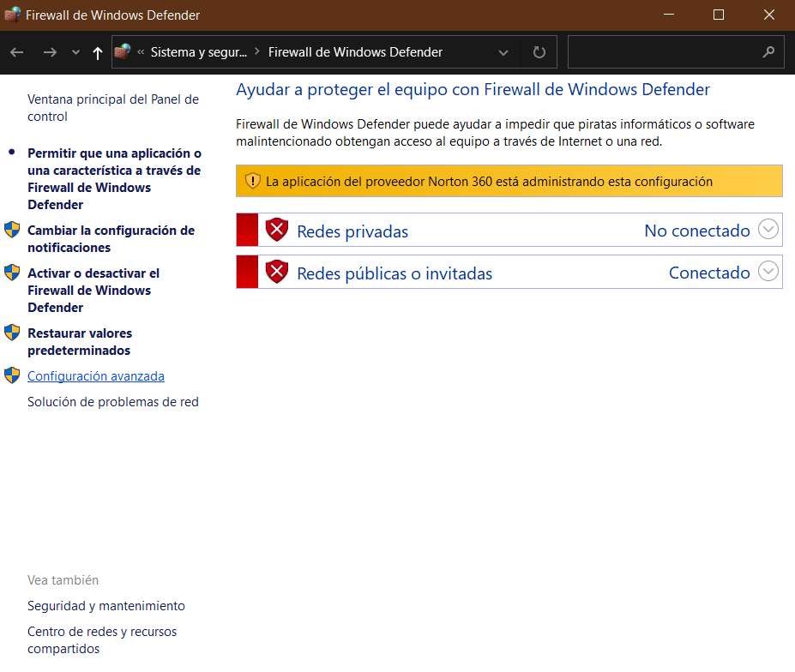This screenshot has height=672, width=795.
Task: Refresh the Firewall de Windows Defender page
Action: [x=539, y=52]
